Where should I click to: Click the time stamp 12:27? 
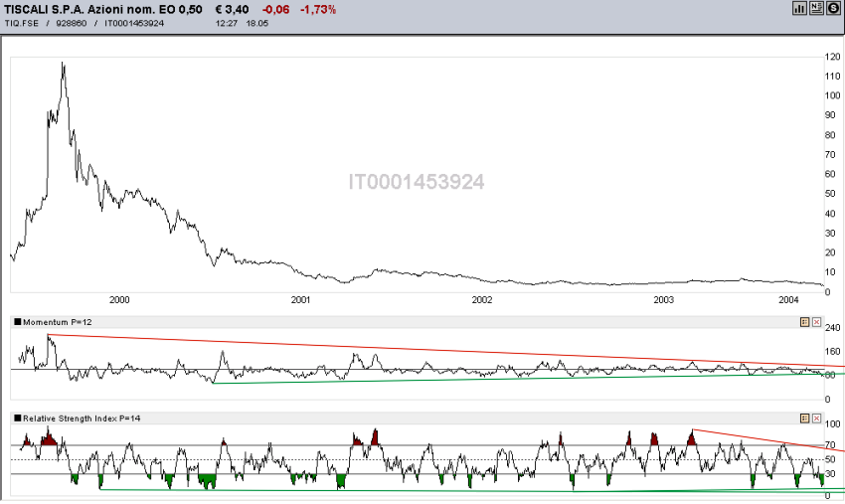227,23
